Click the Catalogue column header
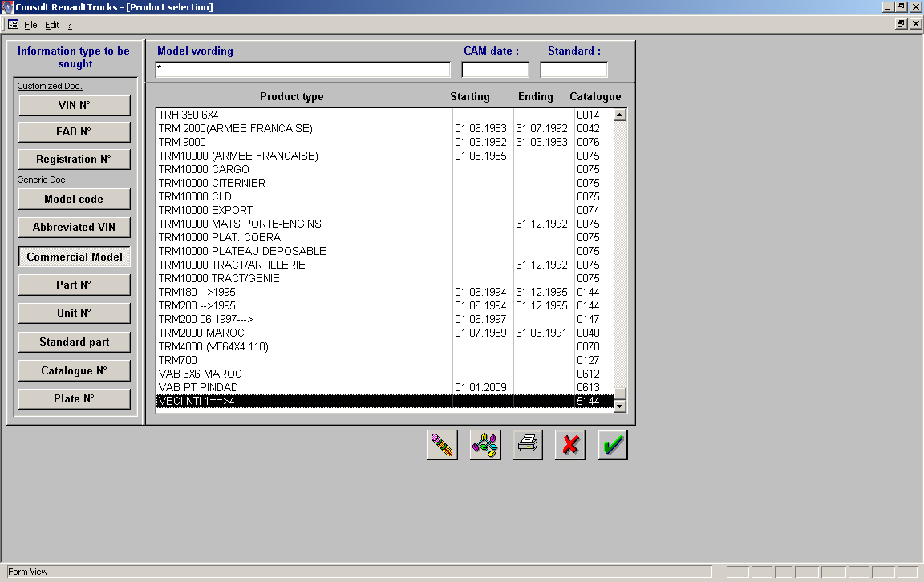Image resolution: width=924 pixels, height=582 pixels. click(x=595, y=97)
